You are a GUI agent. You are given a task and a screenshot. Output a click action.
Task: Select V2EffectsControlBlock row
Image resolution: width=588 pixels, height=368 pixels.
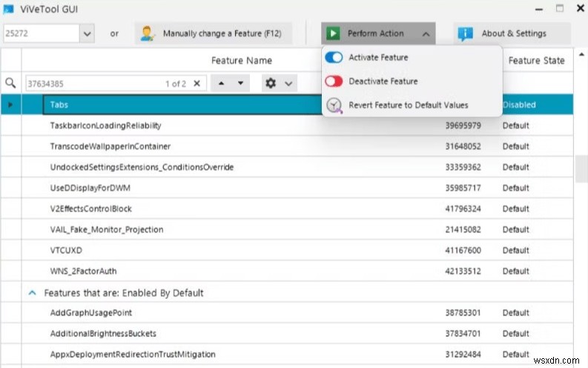pyautogui.click(x=287, y=208)
